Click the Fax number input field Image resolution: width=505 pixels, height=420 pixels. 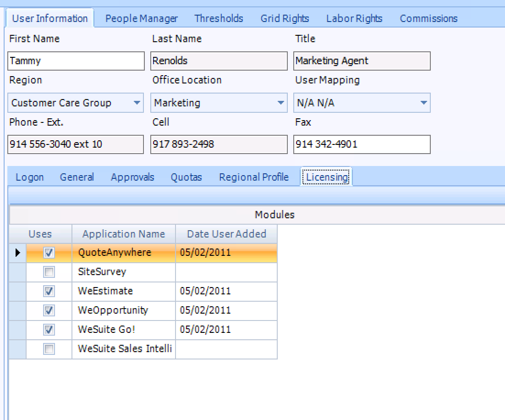[x=362, y=144]
